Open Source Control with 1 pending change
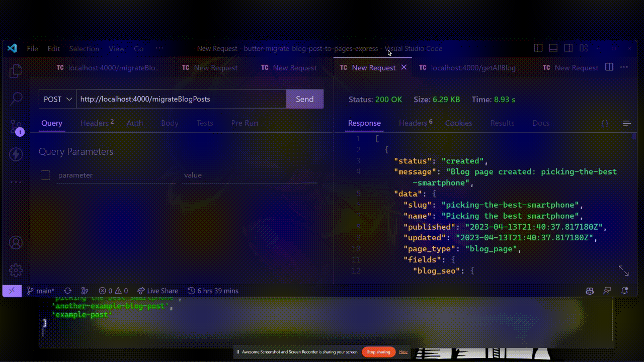This screenshot has width=644, height=362. 16,127
